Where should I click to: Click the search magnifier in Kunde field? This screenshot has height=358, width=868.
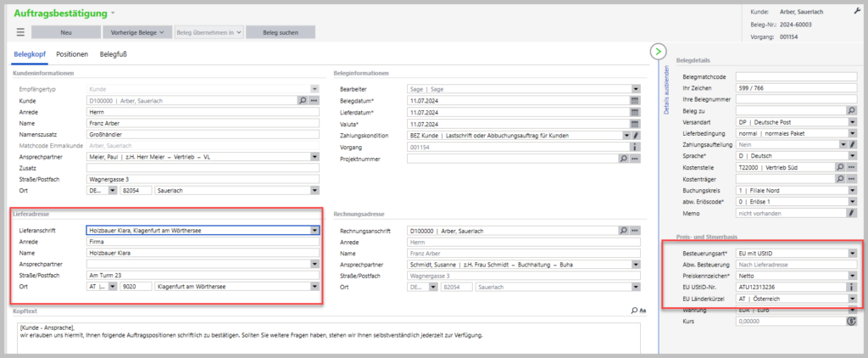302,100
